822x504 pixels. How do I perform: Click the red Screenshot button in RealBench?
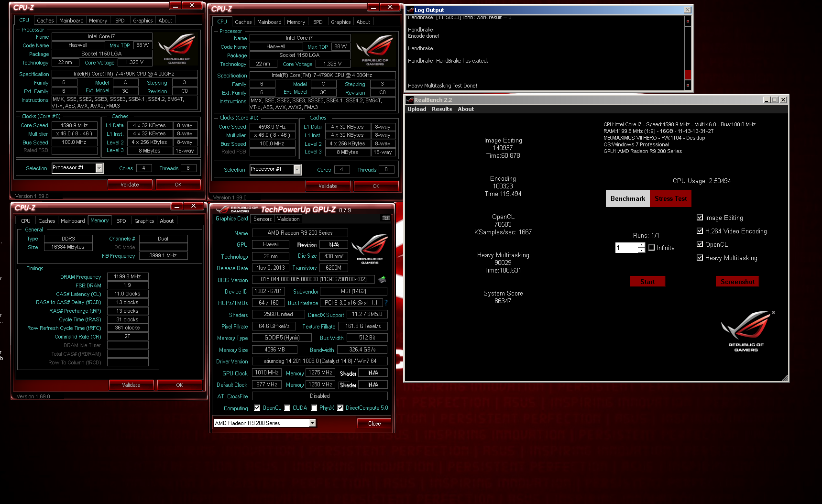[x=737, y=282]
